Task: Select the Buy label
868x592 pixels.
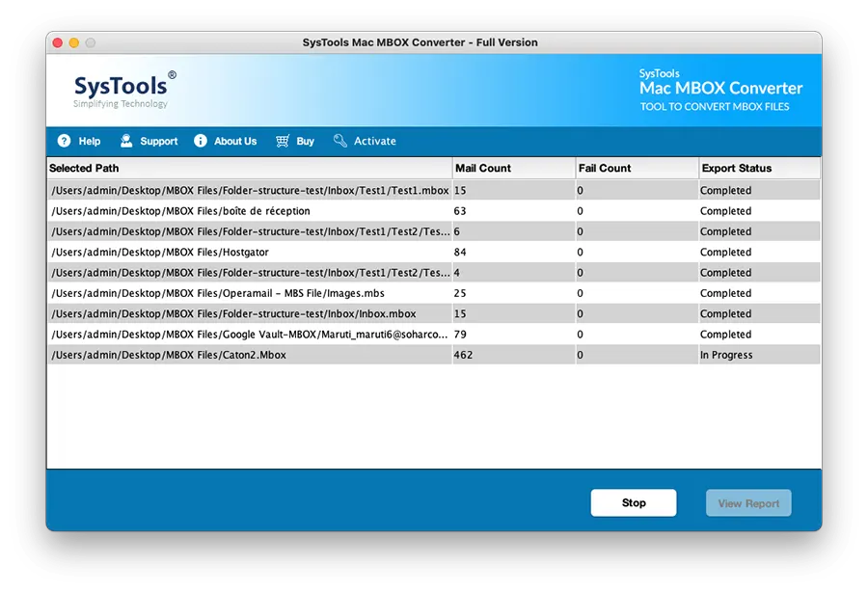Action: pyautogui.click(x=305, y=141)
